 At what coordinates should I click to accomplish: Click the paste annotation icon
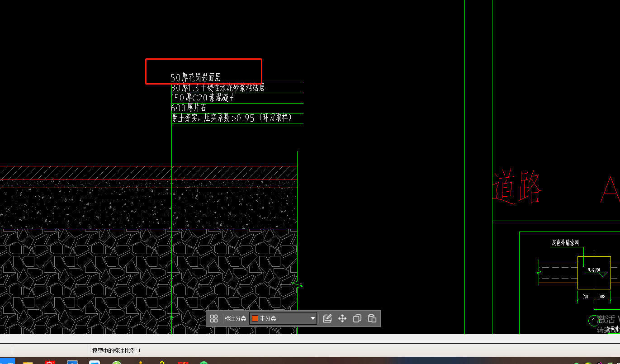pyautogui.click(x=372, y=318)
